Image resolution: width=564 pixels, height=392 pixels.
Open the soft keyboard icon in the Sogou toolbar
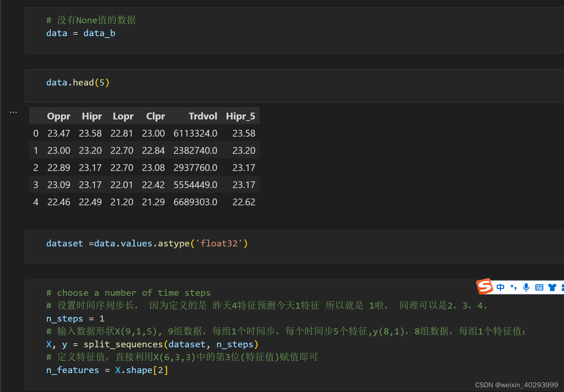pyautogui.click(x=539, y=287)
